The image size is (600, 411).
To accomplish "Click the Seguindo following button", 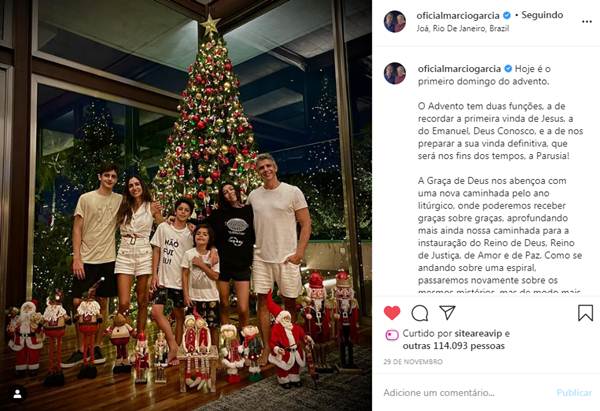I will pyautogui.click(x=542, y=15).
